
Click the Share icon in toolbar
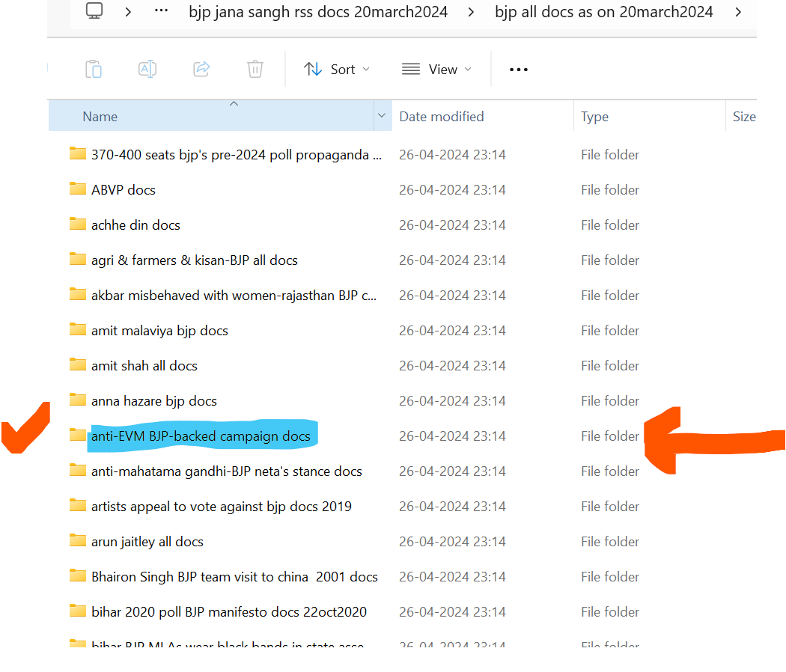pos(201,69)
